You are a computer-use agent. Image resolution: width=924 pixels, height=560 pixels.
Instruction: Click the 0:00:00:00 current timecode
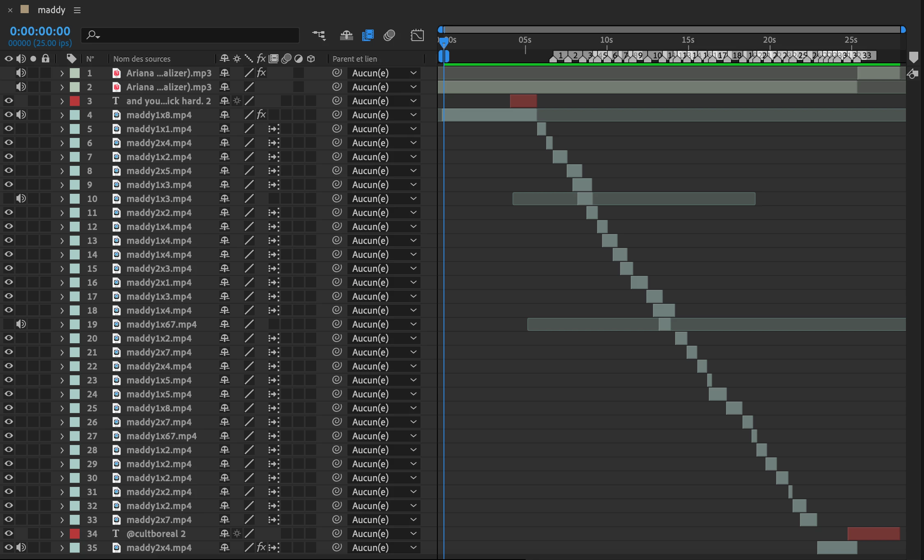click(40, 31)
